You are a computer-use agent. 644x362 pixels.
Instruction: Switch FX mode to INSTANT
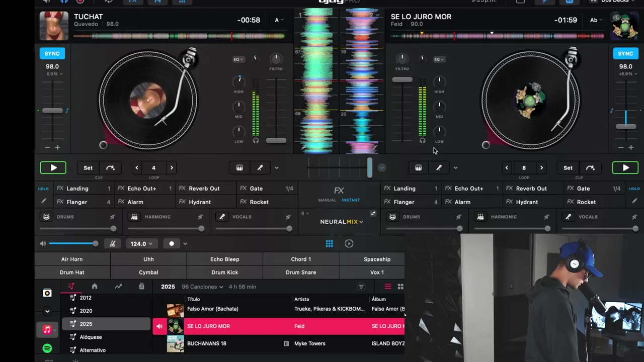(x=351, y=200)
